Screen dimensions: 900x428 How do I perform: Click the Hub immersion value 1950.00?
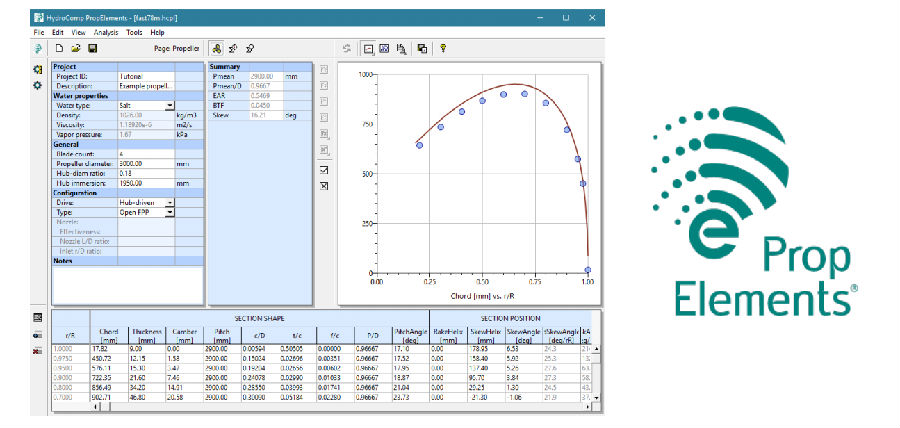tap(146, 183)
